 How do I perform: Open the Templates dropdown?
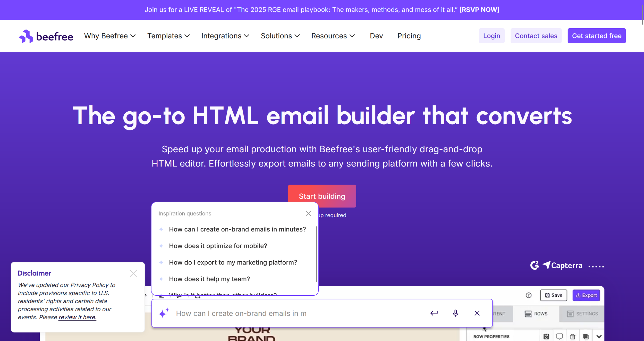click(x=168, y=36)
